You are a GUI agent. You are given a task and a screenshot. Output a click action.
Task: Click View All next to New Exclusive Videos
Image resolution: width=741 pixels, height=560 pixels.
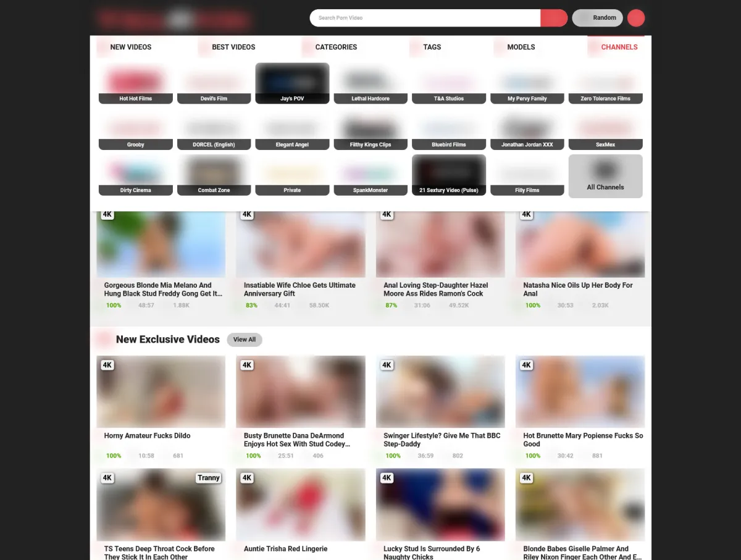tap(245, 340)
